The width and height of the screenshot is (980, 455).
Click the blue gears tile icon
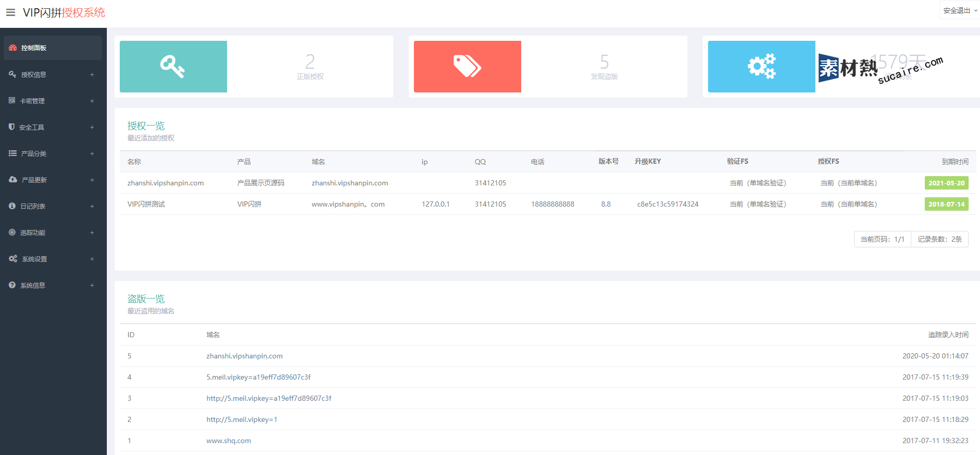pos(761,67)
